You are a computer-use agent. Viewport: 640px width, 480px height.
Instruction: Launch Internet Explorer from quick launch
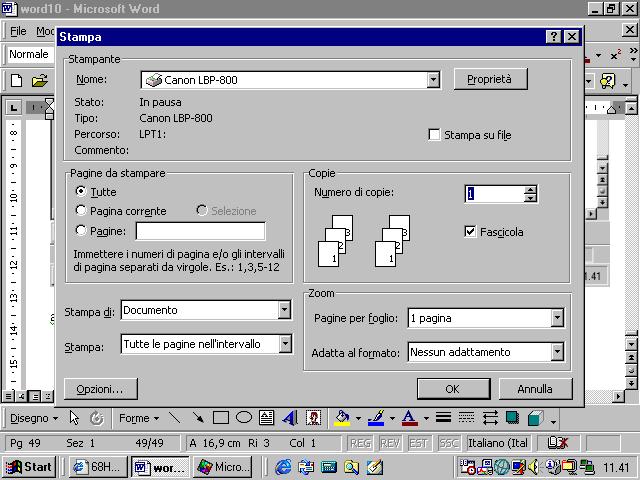pyautogui.click(x=283, y=467)
